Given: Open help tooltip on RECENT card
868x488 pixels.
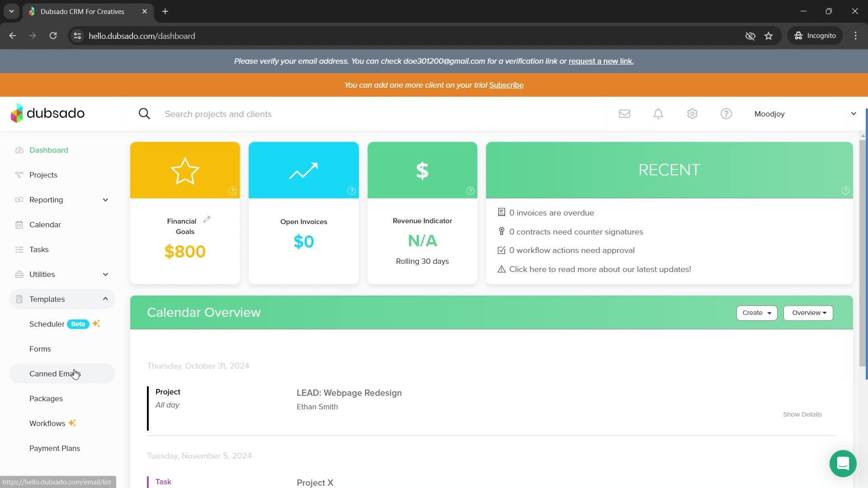Looking at the screenshot, I should pyautogui.click(x=845, y=191).
